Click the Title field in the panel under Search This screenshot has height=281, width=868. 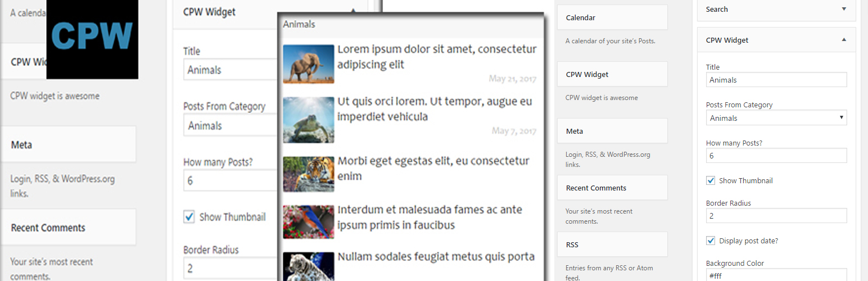tap(776, 80)
